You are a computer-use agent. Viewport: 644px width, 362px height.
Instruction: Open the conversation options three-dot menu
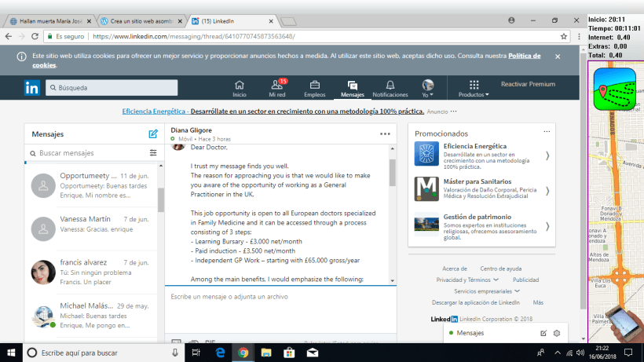point(385,133)
